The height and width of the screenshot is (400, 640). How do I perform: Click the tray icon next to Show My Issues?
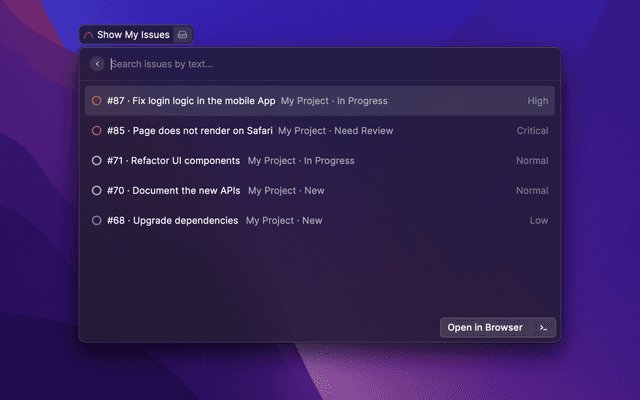pos(182,35)
